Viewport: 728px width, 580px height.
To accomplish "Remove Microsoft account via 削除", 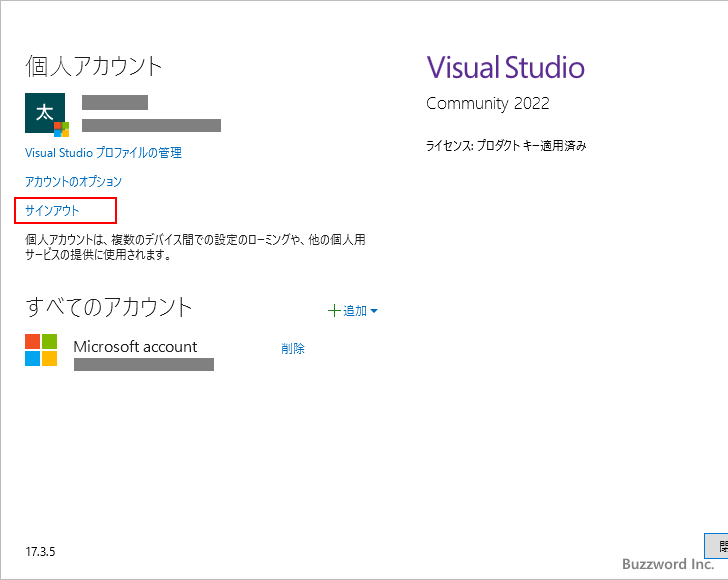I will coord(293,348).
